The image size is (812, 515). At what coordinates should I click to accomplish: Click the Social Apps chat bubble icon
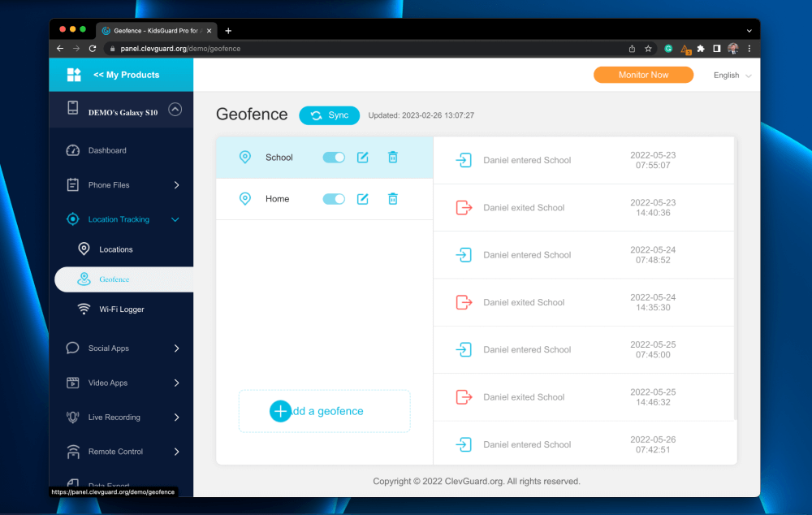(72, 348)
